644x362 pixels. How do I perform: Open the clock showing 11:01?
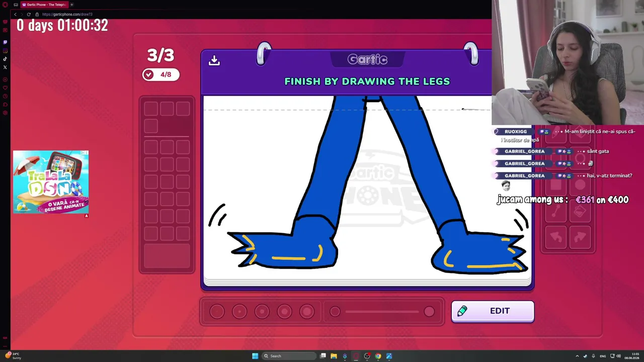(632, 356)
